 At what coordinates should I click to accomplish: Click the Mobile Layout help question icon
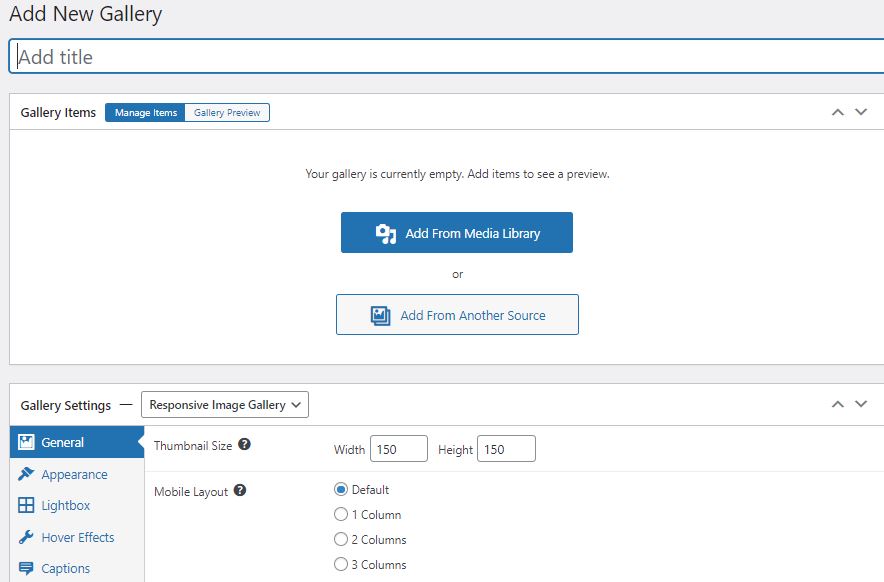pos(240,490)
